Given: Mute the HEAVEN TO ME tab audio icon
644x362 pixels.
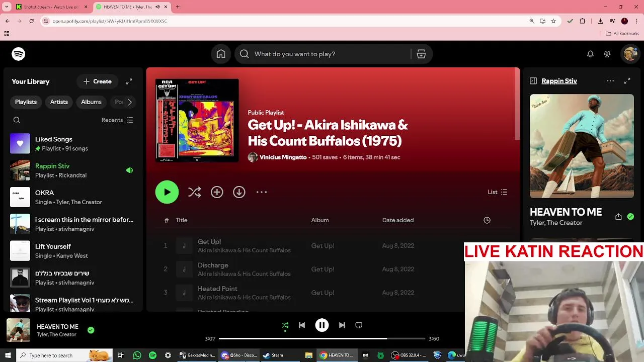Looking at the screenshot, I should tap(157, 7).
